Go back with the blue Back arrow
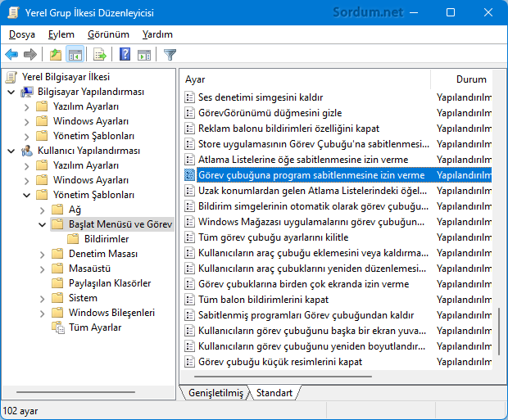 point(11,54)
